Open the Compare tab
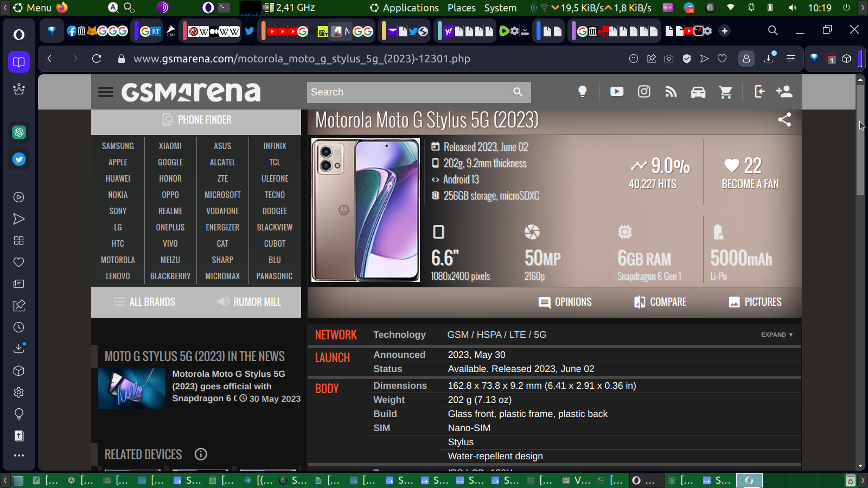The image size is (868, 488). click(x=660, y=302)
